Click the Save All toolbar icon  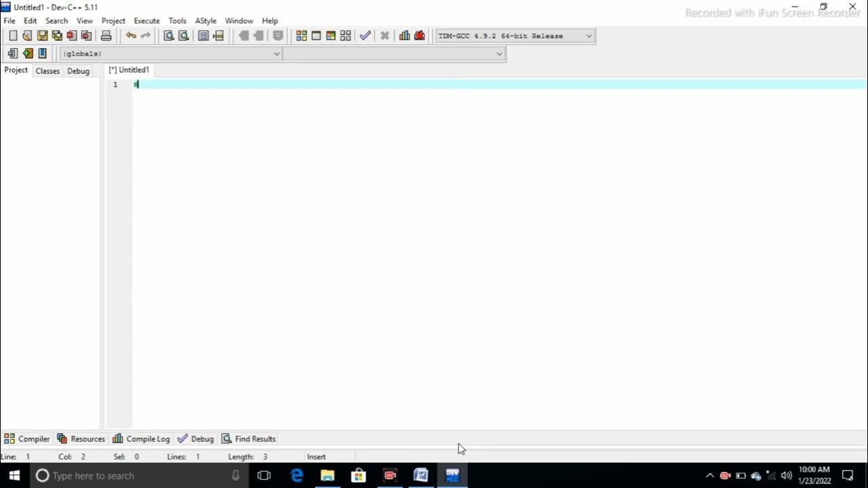[57, 36]
